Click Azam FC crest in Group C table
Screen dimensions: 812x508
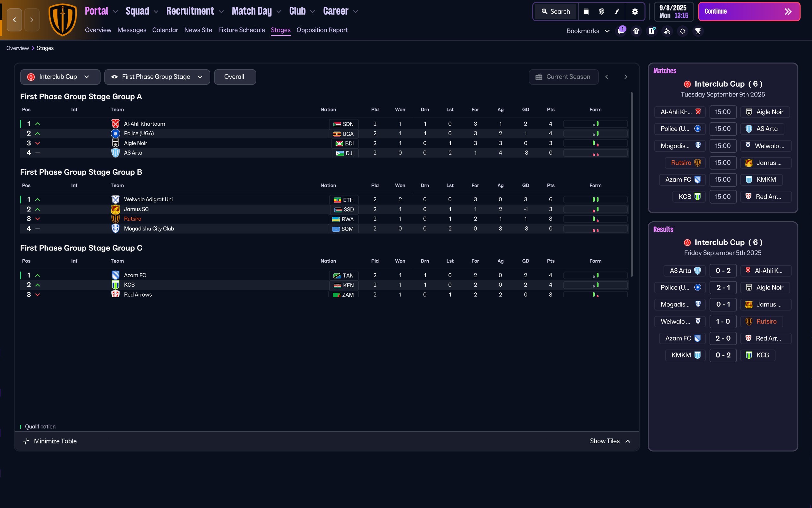click(x=115, y=275)
